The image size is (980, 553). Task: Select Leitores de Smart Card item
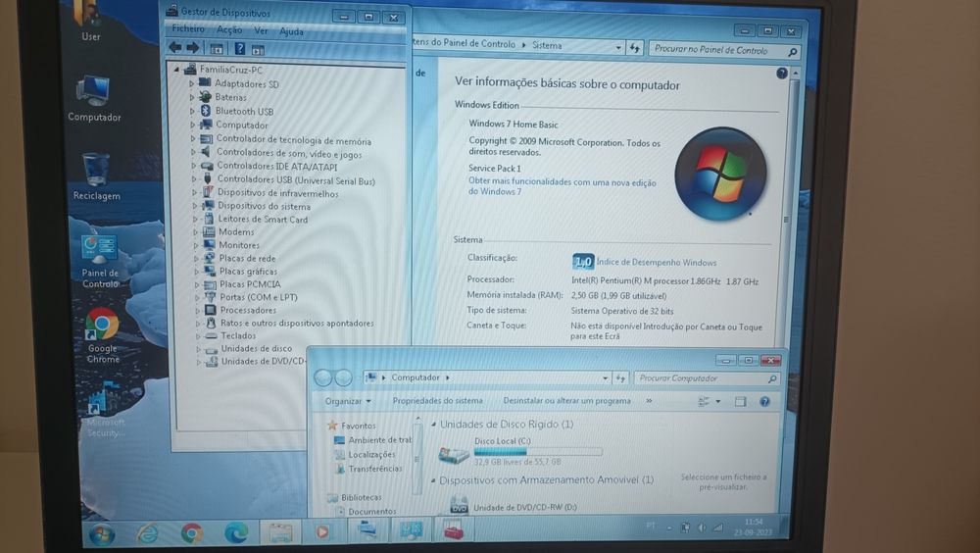[x=263, y=219]
